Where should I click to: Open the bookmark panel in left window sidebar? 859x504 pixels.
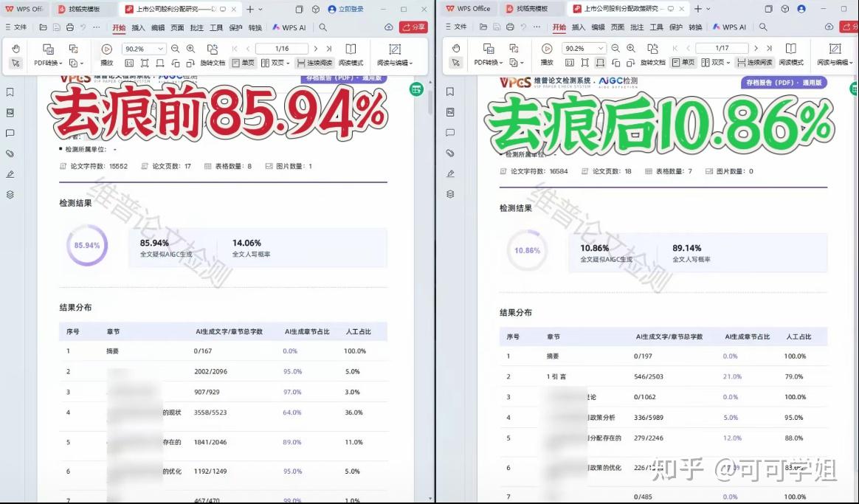10,92
